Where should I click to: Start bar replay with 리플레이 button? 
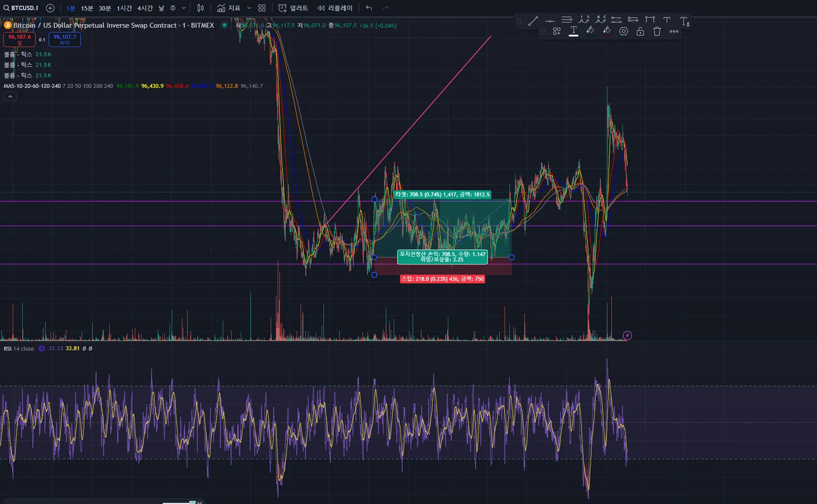point(335,8)
